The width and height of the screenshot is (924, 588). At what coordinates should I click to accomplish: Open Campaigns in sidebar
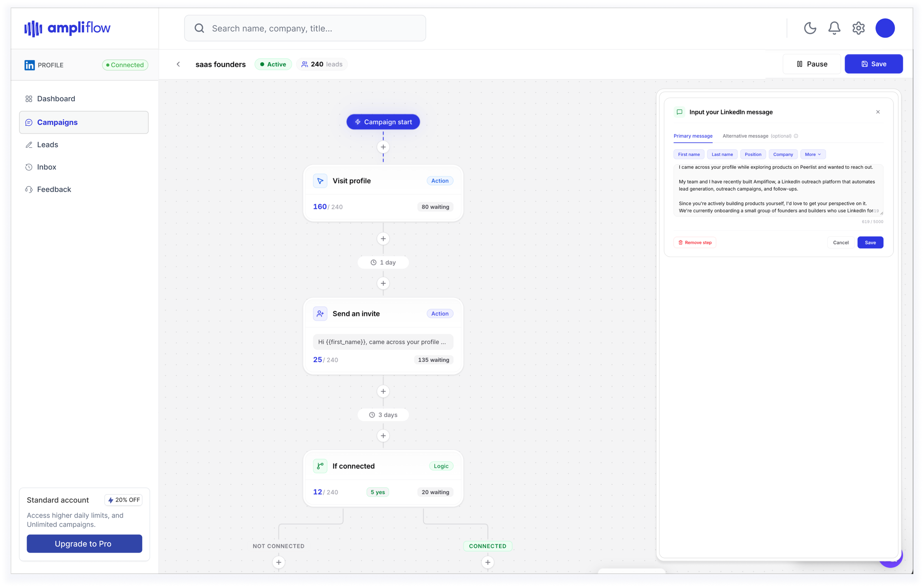84,122
